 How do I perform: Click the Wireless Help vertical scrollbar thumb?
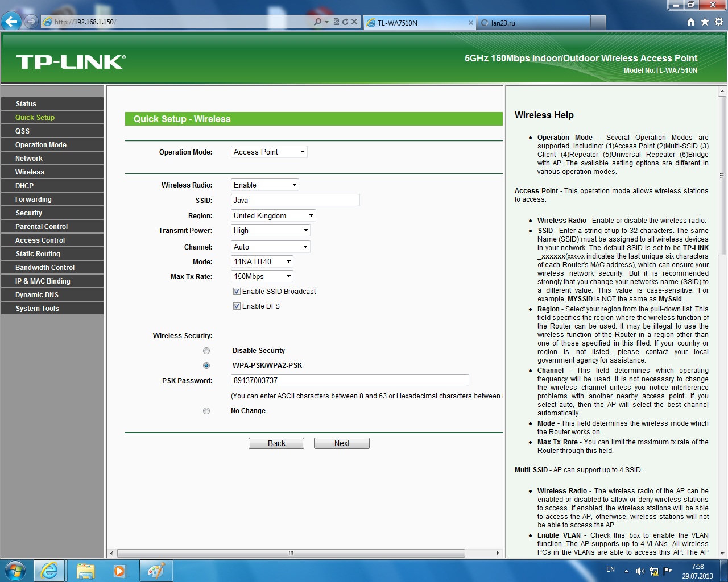click(x=722, y=175)
